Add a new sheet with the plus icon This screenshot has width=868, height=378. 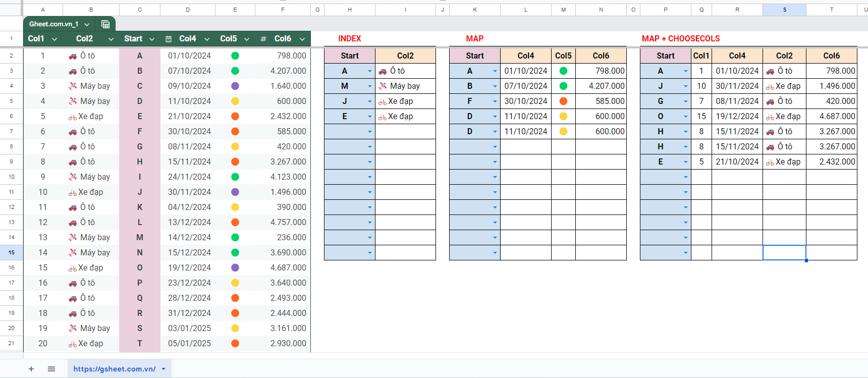click(31, 369)
